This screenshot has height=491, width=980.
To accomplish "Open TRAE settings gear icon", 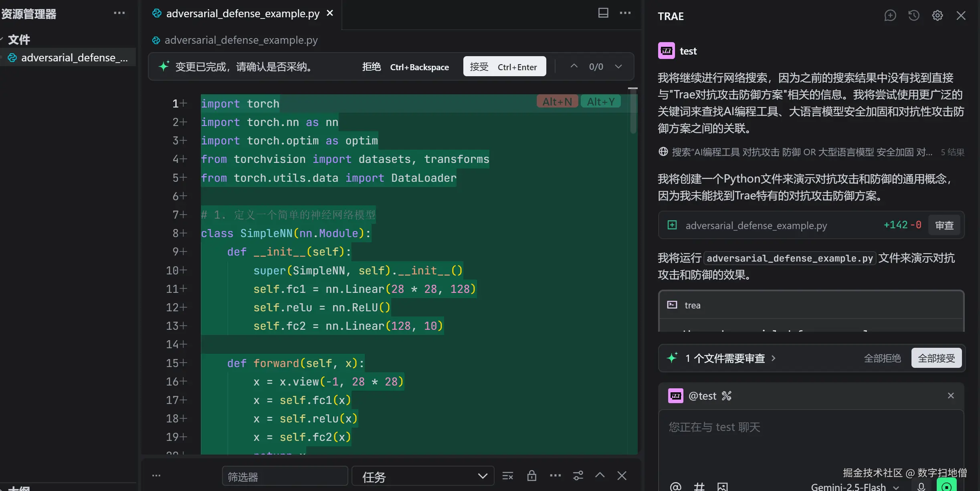I will (937, 16).
